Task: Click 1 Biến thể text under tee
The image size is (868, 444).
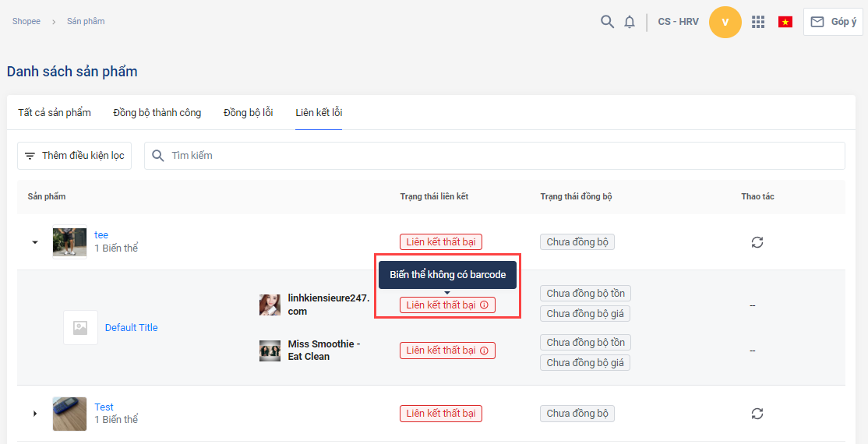Action: click(x=116, y=248)
